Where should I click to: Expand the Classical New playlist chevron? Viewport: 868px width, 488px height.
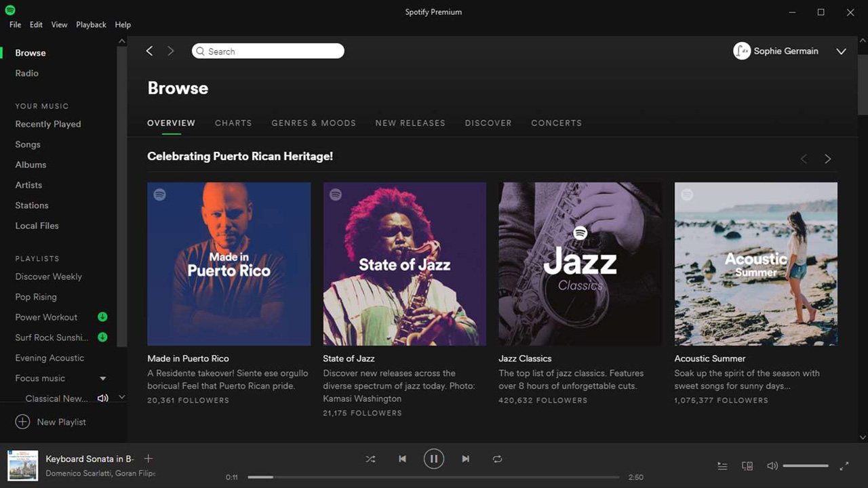click(x=121, y=398)
